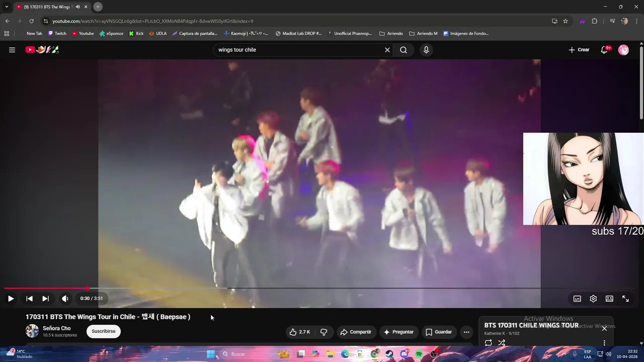Close the BTS 170311 CHILE WINGS TOUR playlist panel

(604, 328)
